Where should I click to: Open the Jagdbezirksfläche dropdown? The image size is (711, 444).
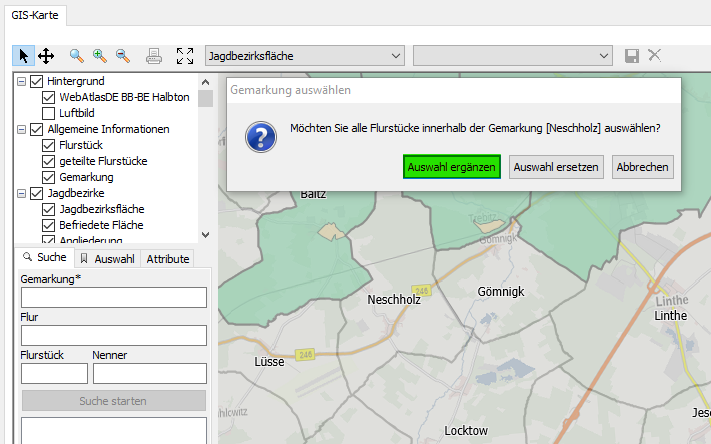pos(304,55)
